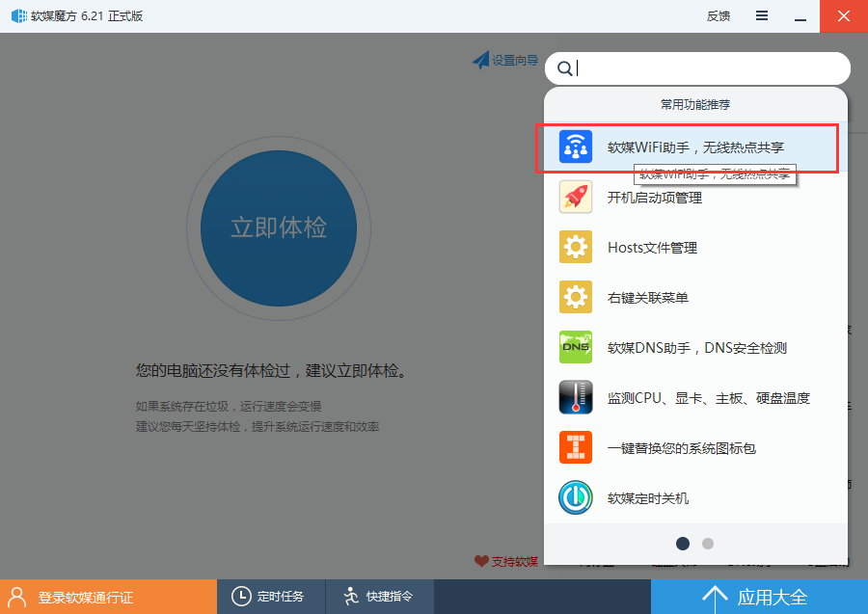Start a scan with 立即体检
The height and width of the screenshot is (614, 868).
click(x=279, y=228)
